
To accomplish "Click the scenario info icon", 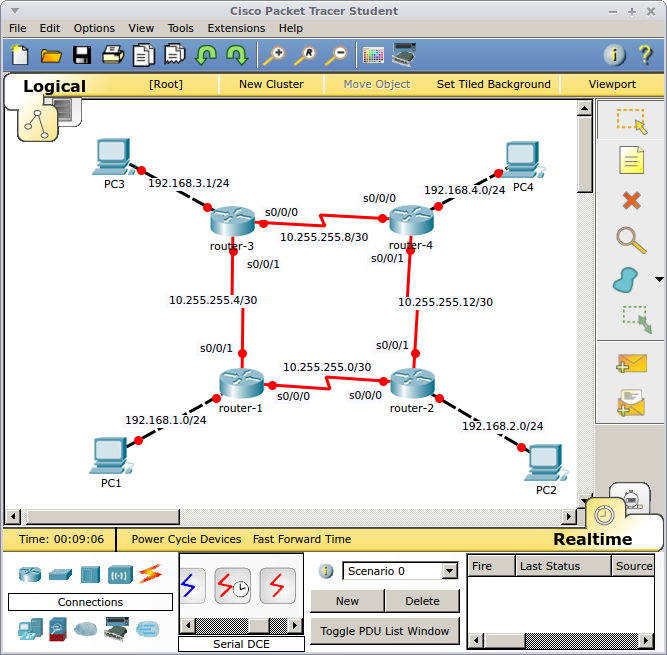I will click(x=326, y=571).
